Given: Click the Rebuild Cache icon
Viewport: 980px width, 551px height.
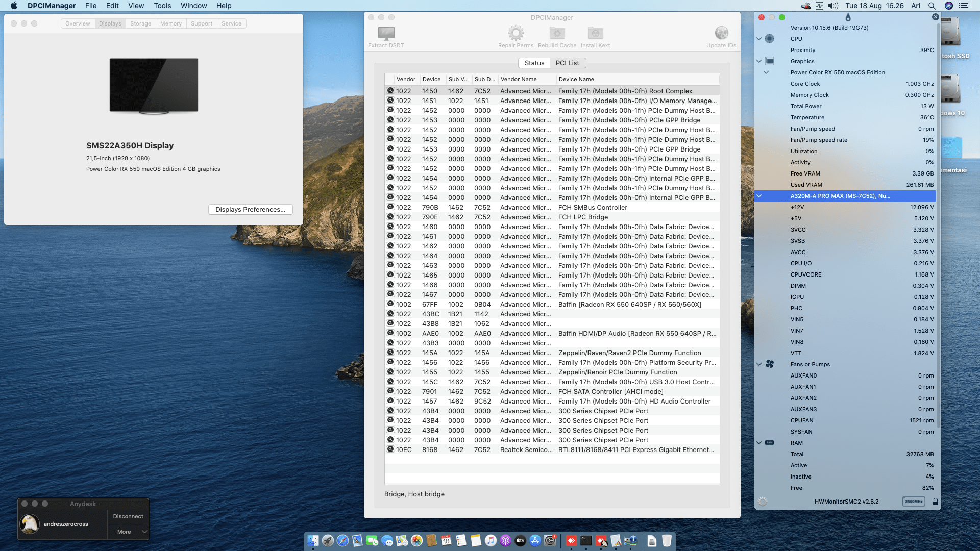Looking at the screenshot, I should click(557, 34).
